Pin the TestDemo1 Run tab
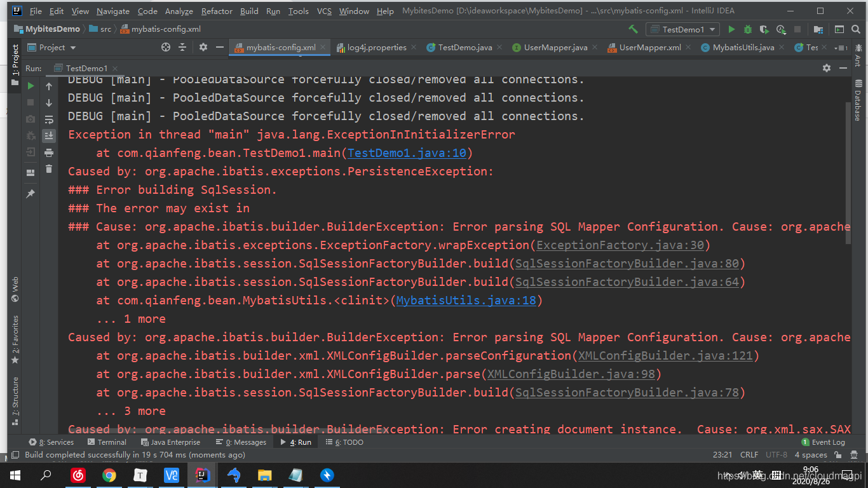868x488 pixels. (x=31, y=194)
